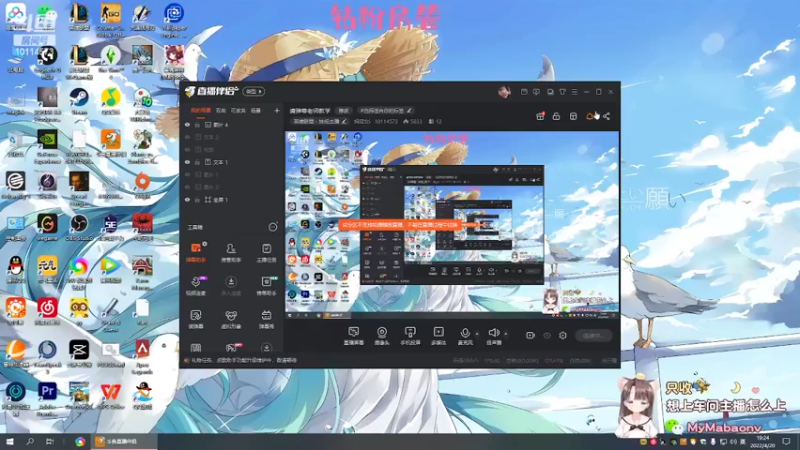Open Task View on the taskbar
800x450 pixels.
[49, 441]
